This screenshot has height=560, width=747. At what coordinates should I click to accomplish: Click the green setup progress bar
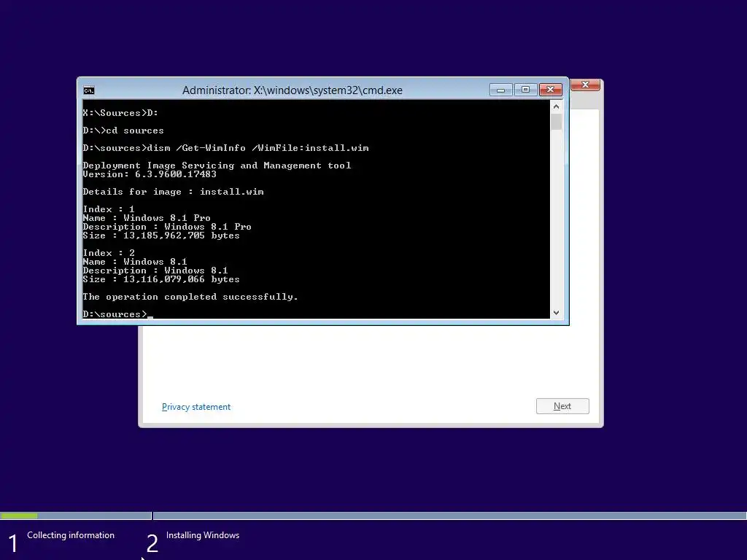pyautogui.click(x=19, y=516)
